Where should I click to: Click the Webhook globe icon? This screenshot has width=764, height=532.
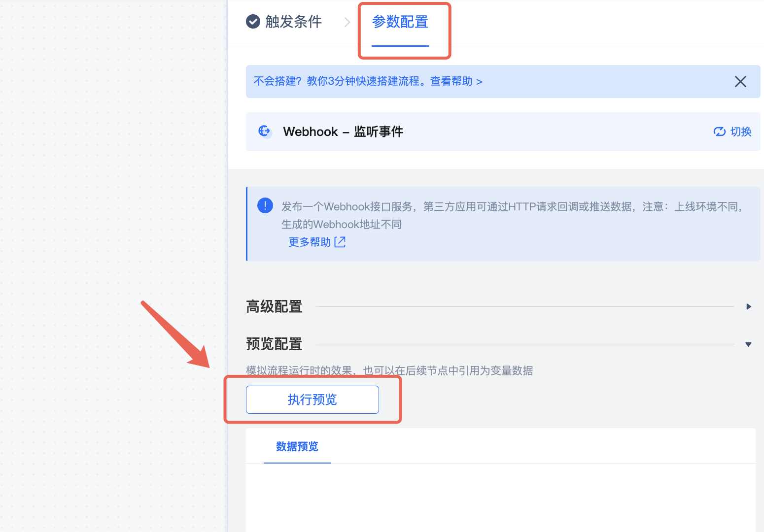265,131
